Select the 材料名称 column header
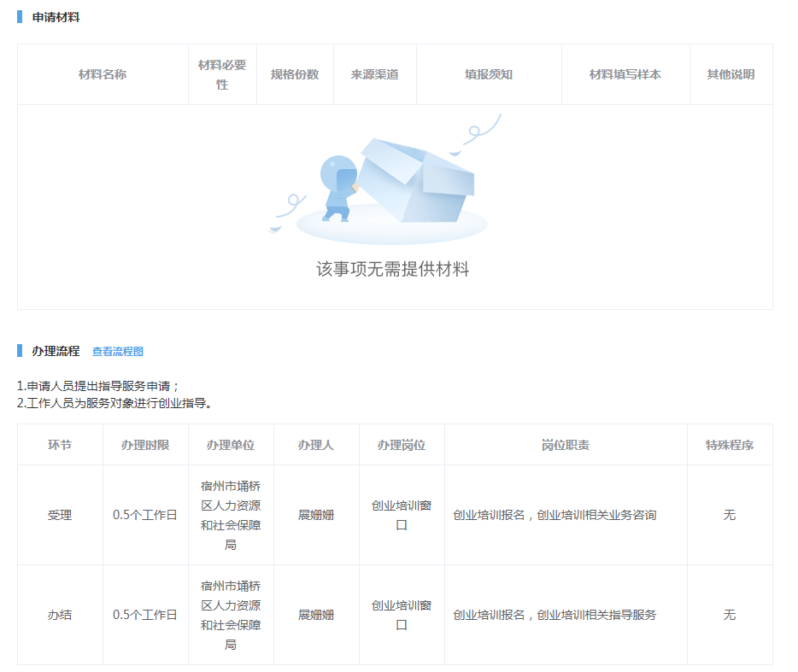Image resolution: width=798 pixels, height=672 pixels. click(x=103, y=74)
